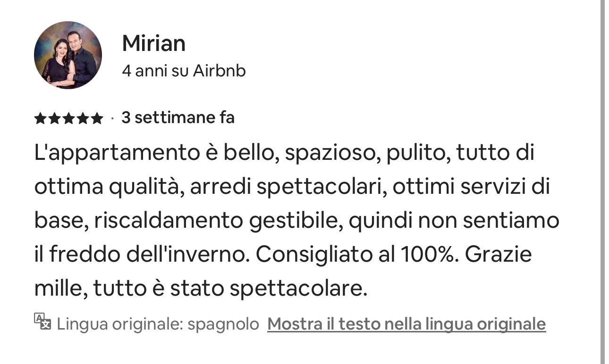Click the '4 anni su Airbnb' text
Viewport: 609px width, 364px height.
point(184,71)
